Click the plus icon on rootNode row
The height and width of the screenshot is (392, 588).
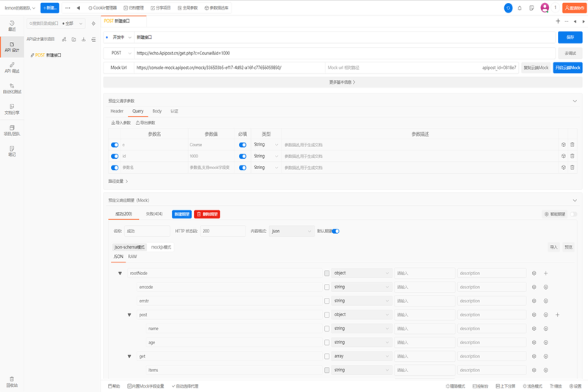pos(546,273)
